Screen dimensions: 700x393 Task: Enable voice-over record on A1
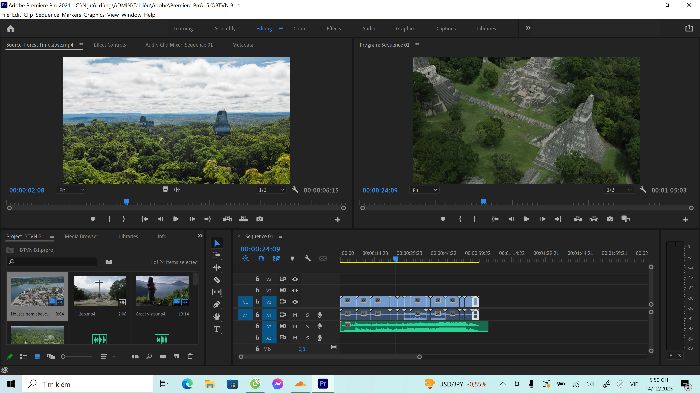coord(320,315)
